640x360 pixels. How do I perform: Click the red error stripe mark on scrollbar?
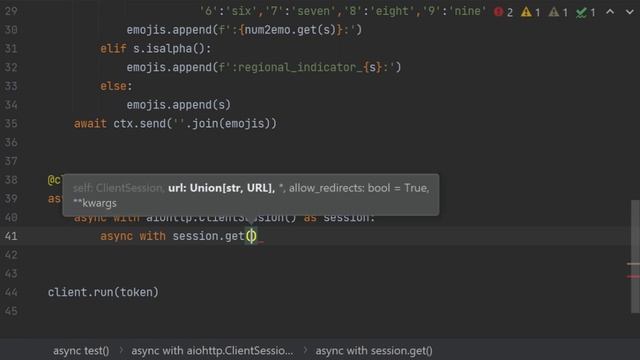coord(633,277)
